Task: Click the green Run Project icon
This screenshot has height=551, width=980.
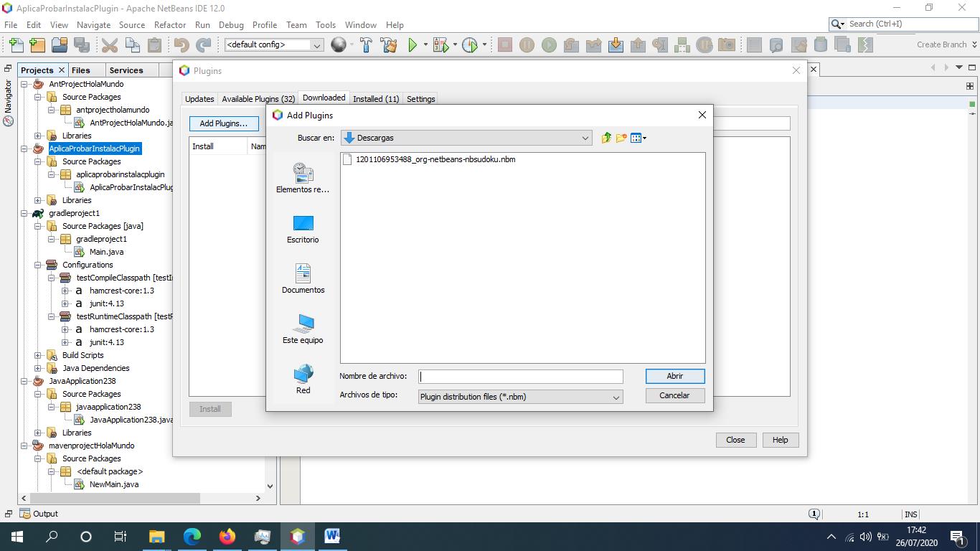Action: coord(413,45)
